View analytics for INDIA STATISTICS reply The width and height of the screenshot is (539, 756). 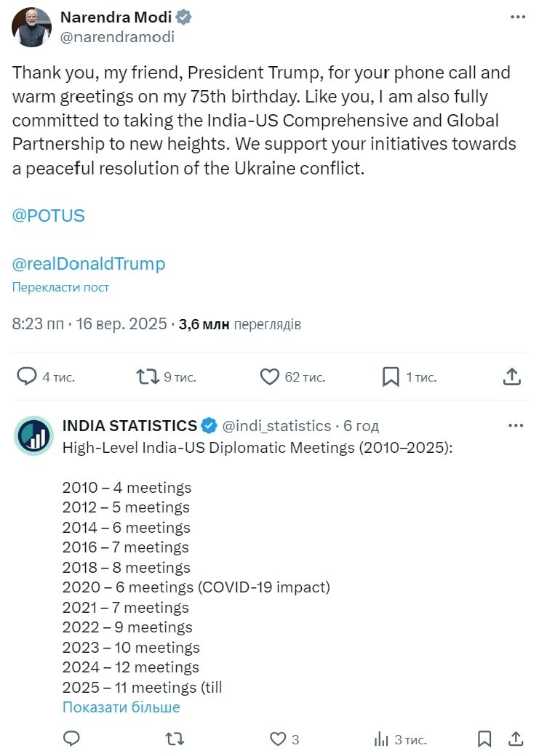pos(381,739)
